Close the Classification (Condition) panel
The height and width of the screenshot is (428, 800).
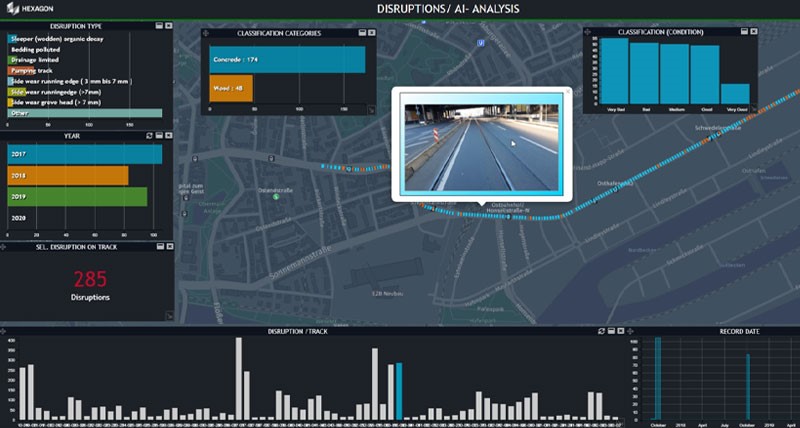coord(754,31)
